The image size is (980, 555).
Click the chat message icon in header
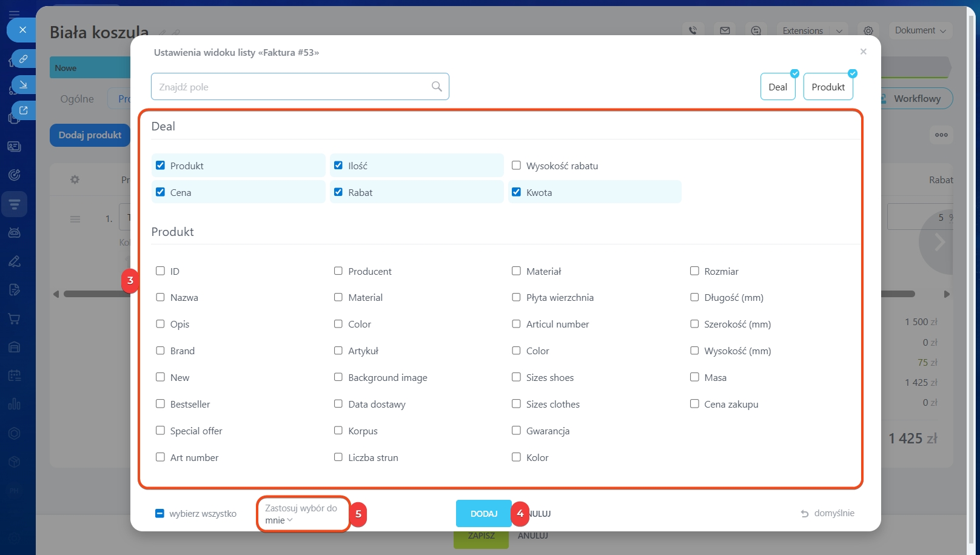pos(756,30)
